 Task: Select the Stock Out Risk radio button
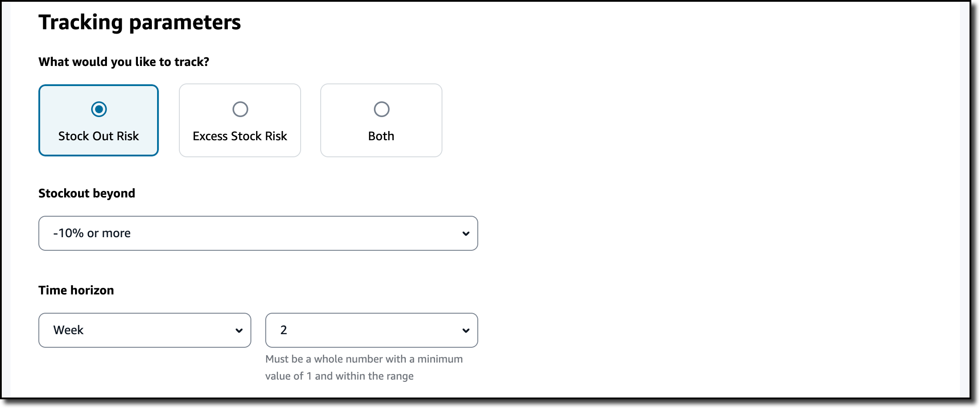coord(99,109)
